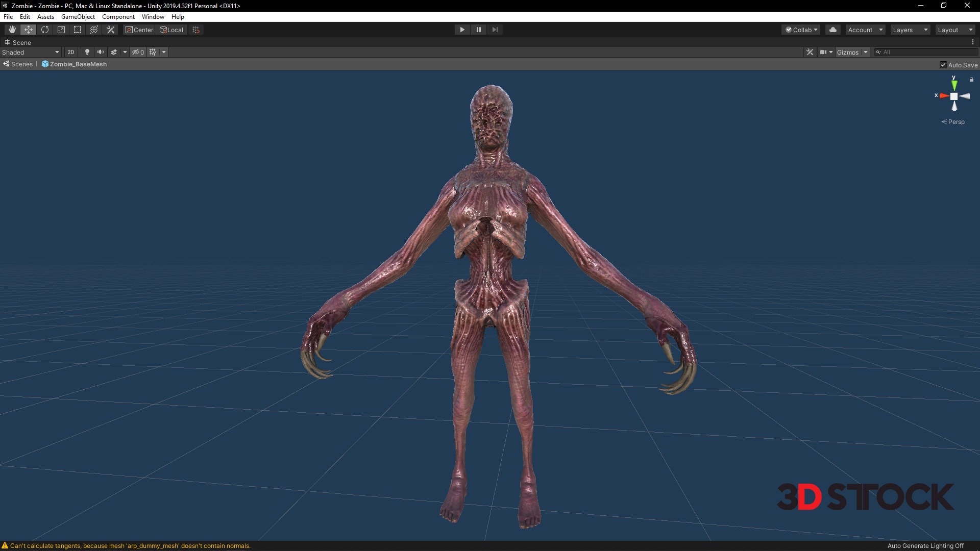Toggle grid snapping icon

pyautogui.click(x=196, y=30)
